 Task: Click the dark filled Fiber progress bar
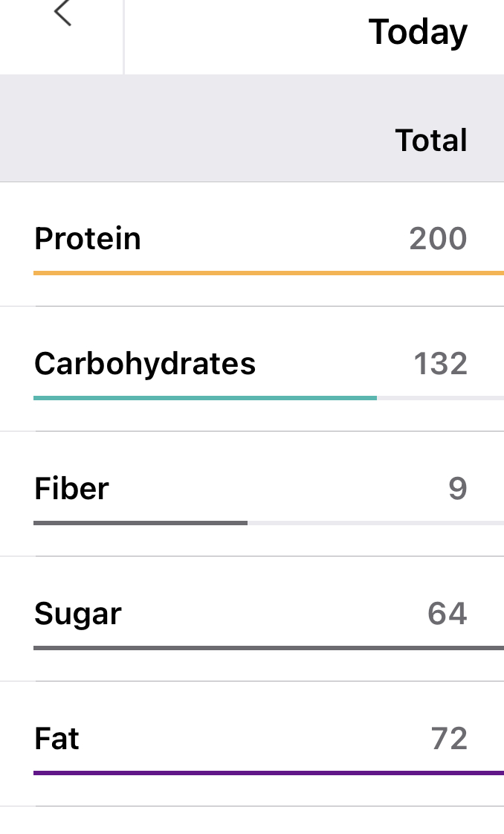click(x=140, y=523)
